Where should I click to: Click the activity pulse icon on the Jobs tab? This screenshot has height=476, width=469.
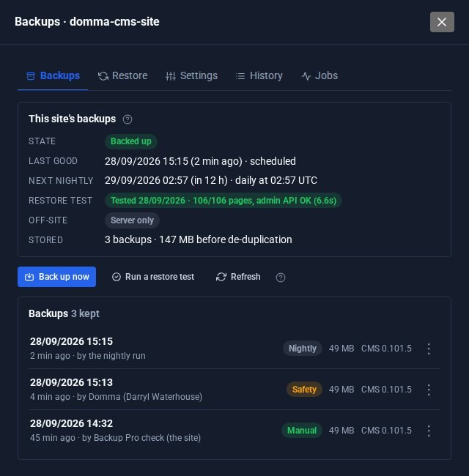point(306,76)
